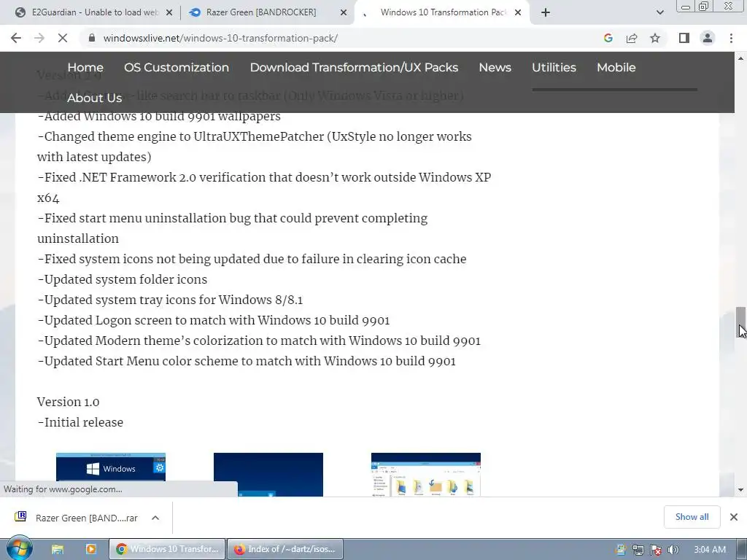Screen dimensions: 747x560
Task: Open the Windows Start orb
Action: coord(19,548)
